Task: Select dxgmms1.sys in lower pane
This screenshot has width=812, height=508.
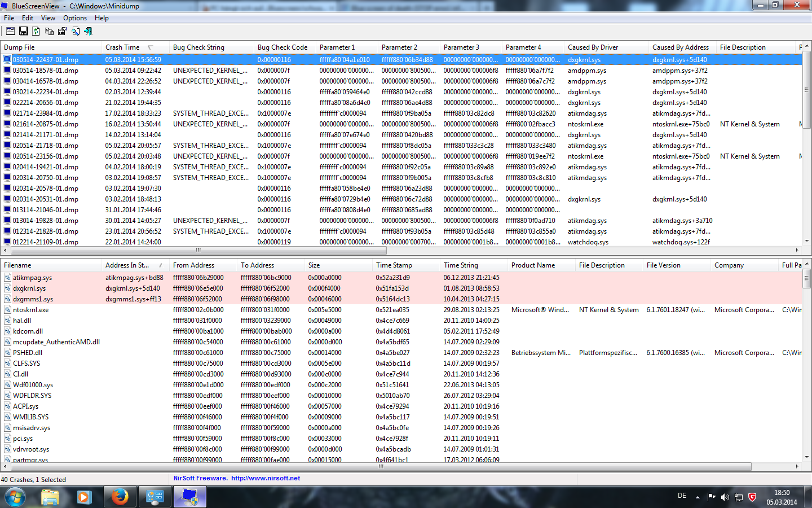Action: [x=401, y=299]
